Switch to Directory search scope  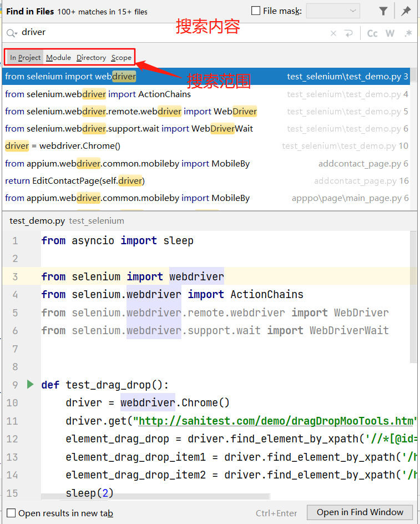91,57
